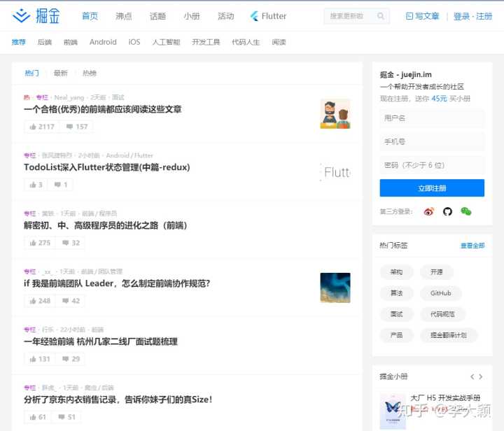504x431 pixels.
Task: Like the article with 61 thumbs-up
Action: (38, 417)
